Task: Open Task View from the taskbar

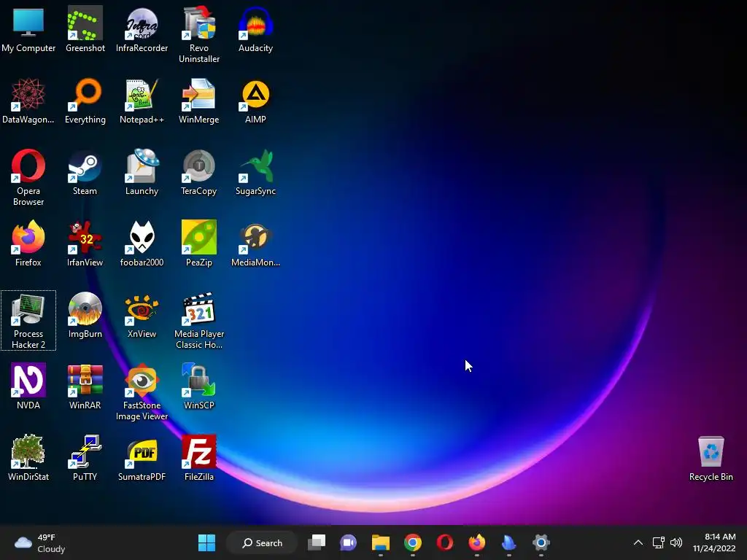Action: [x=317, y=542]
